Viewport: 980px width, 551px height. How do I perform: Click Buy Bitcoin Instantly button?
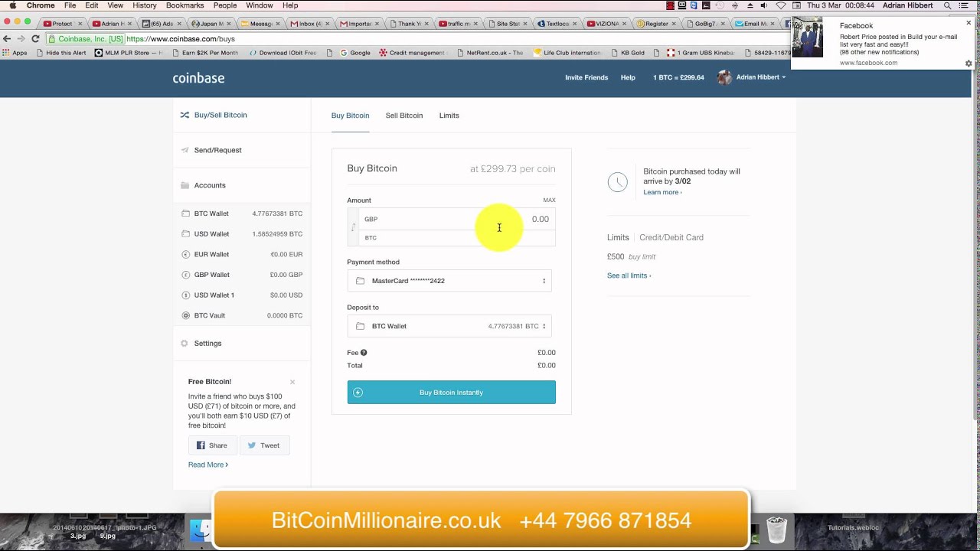[x=452, y=393]
